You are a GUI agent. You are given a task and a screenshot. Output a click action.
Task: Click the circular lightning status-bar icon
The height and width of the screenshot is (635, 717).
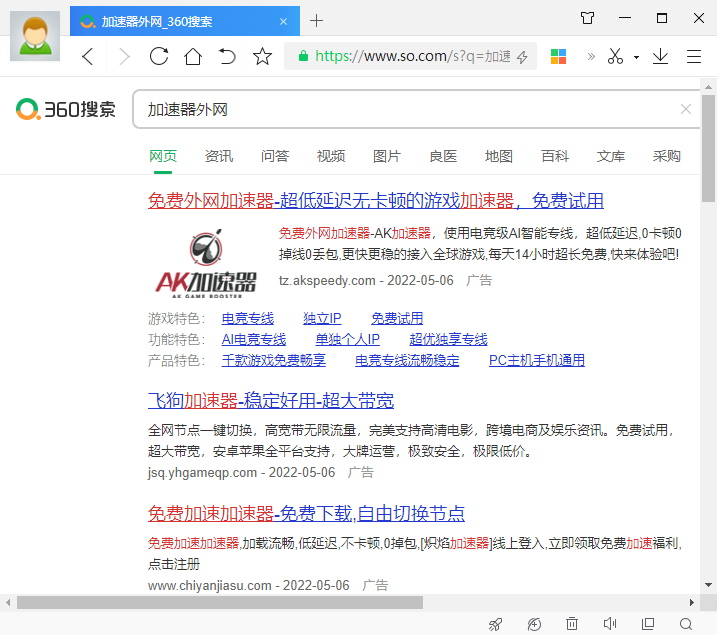[x=534, y=624]
